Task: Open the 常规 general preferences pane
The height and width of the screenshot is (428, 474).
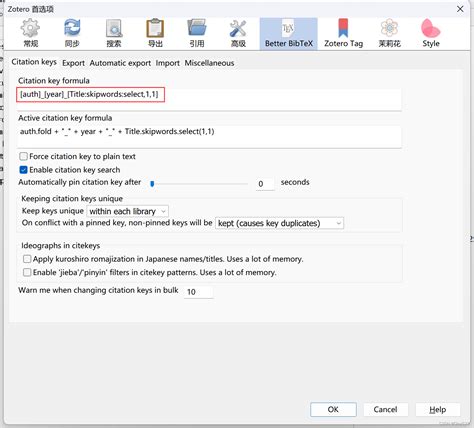Action: [x=31, y=33]
